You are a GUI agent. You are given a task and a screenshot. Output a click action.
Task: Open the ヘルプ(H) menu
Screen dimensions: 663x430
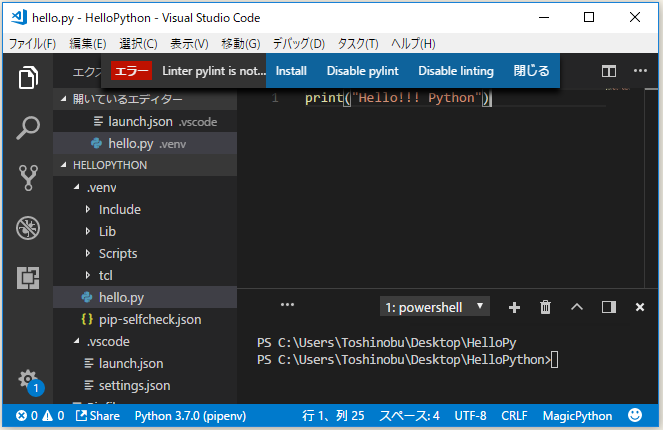413,43
